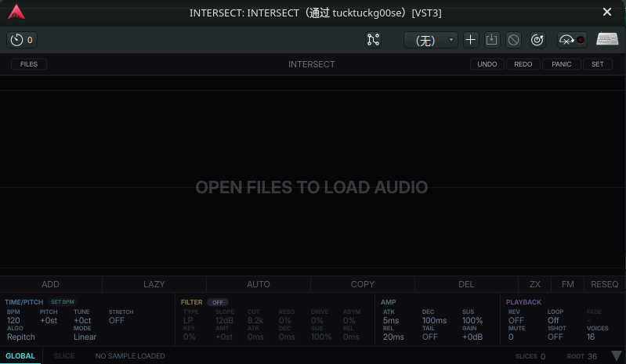Select the LAZY slice mode
Screen dimensions: 626x364
pos(154,284)
